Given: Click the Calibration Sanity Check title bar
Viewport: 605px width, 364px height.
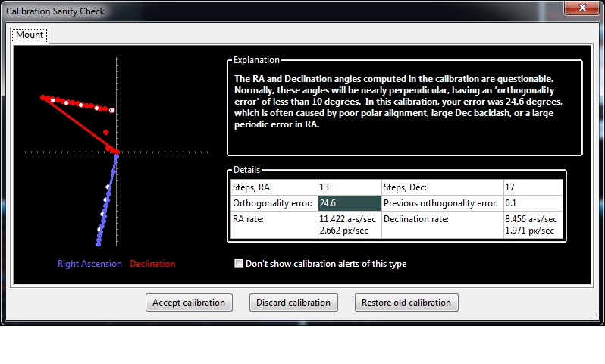Looking at the screenshot, I should click(x=270, y=11).
